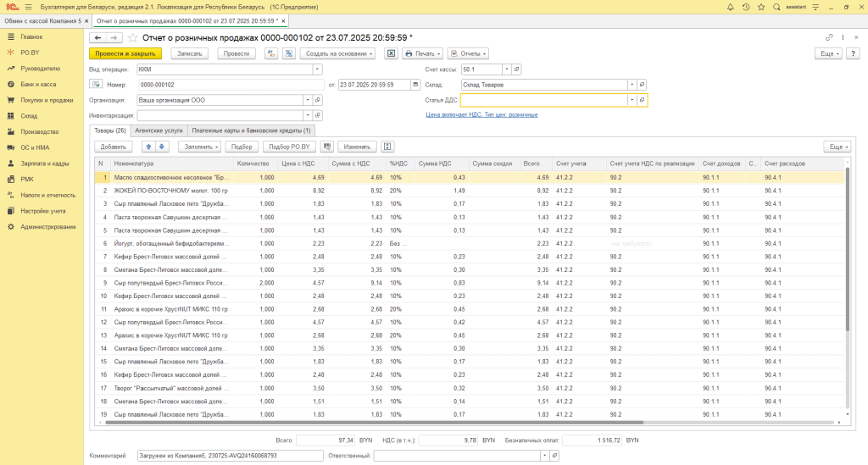The width and height of the screenshot is (868, 465).
Task: Click Записать button
Action: coord(189,53)
